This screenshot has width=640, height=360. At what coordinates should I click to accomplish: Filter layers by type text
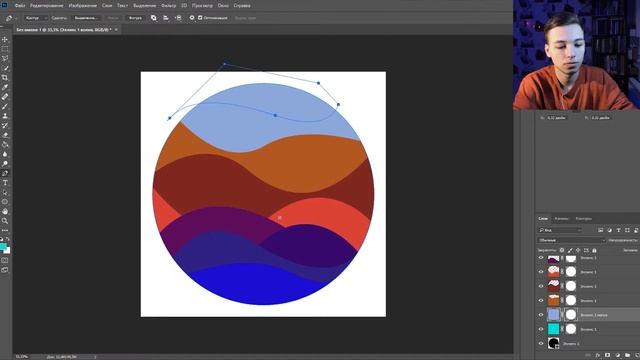(618, 230)
